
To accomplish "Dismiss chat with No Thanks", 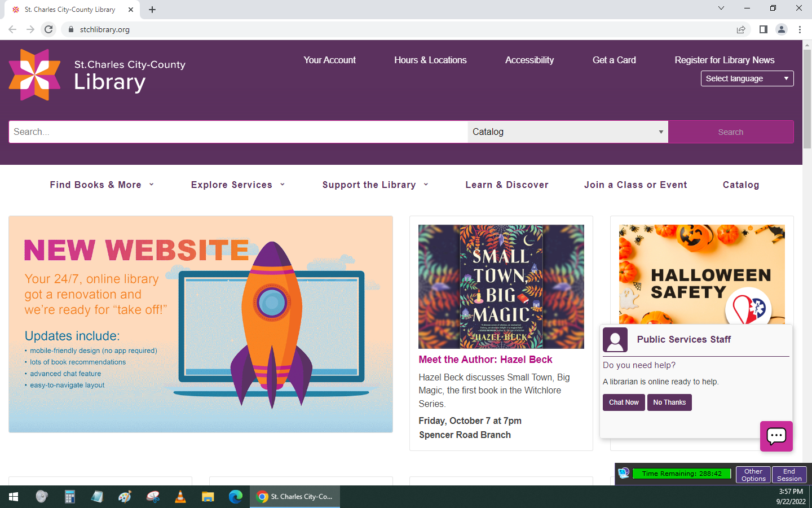I will click(x=669, y=402).
